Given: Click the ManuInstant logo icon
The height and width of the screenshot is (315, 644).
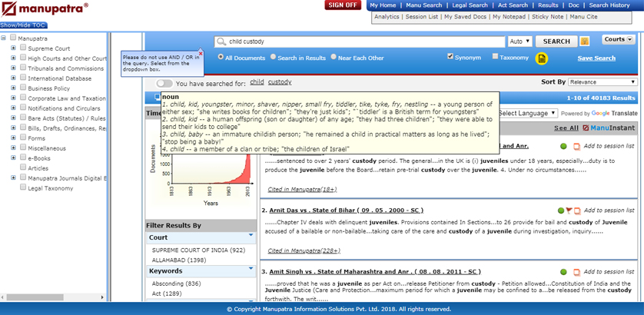Looking at the screenshot, I should click(x=586, y=128).
